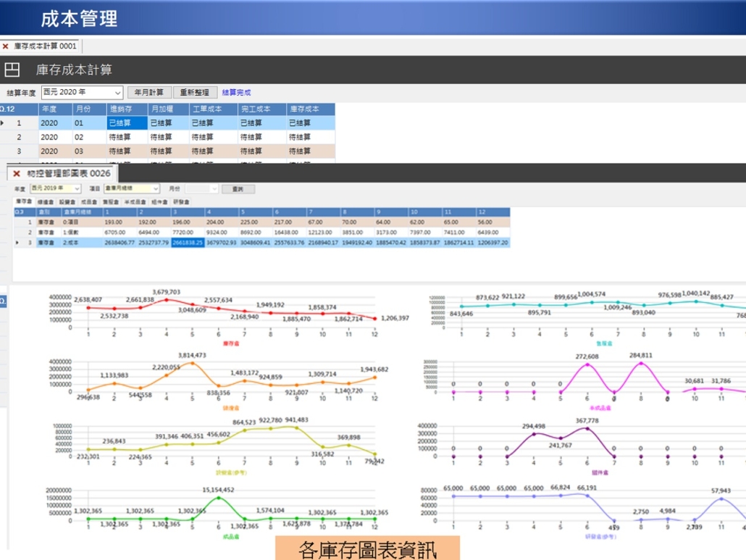
Task: Click the 3,679,703 peak point on red chart
Action: [166, 300]
